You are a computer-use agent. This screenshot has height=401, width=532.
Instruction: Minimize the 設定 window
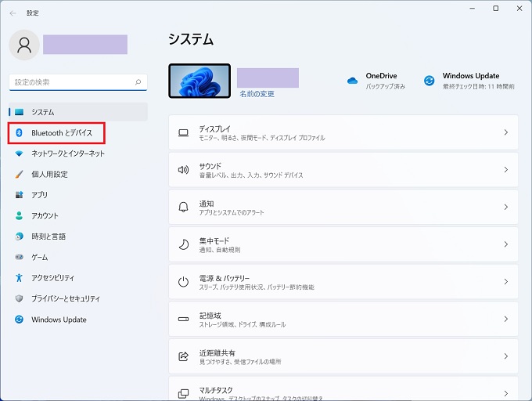point(472,9)
